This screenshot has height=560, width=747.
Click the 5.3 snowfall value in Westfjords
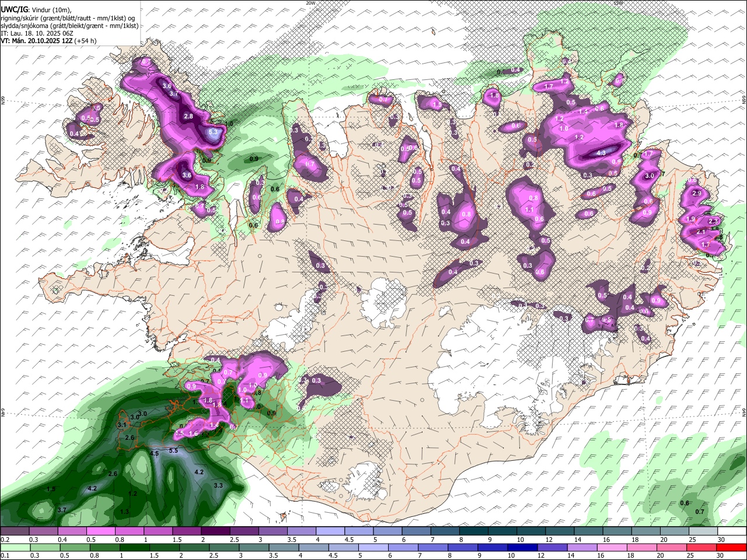[x=213, y=132]
